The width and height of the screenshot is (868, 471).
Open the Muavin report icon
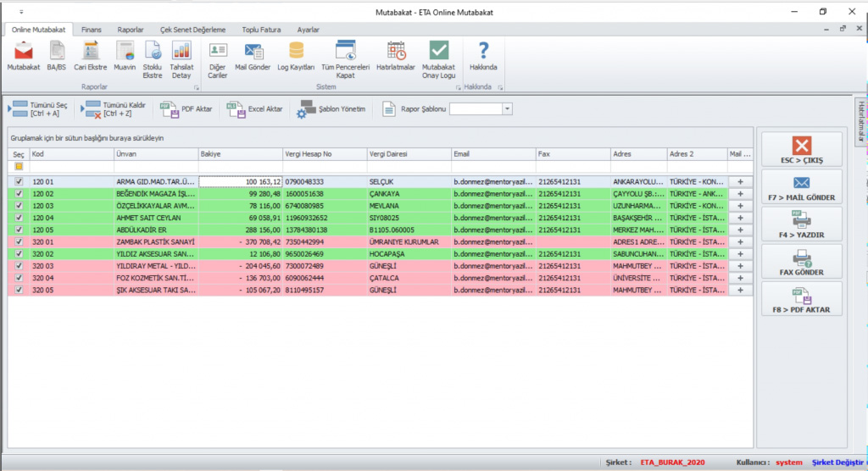pos(125,57)
